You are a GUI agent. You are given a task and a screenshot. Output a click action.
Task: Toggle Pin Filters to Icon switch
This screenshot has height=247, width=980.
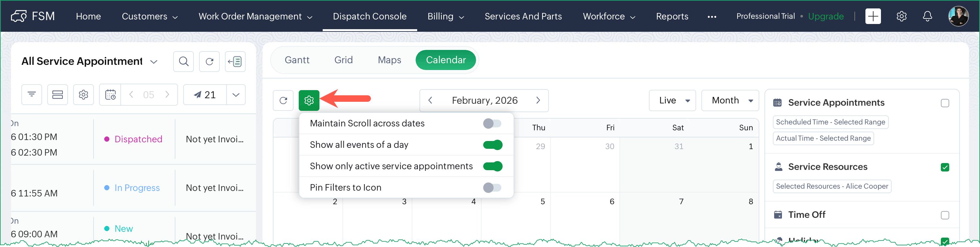[492, 188]
